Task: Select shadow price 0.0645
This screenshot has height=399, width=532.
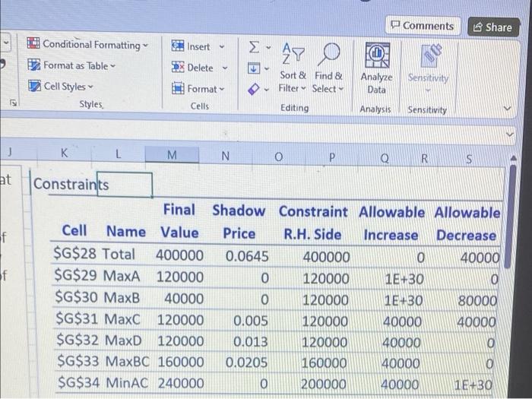Action: coord(247,256)
